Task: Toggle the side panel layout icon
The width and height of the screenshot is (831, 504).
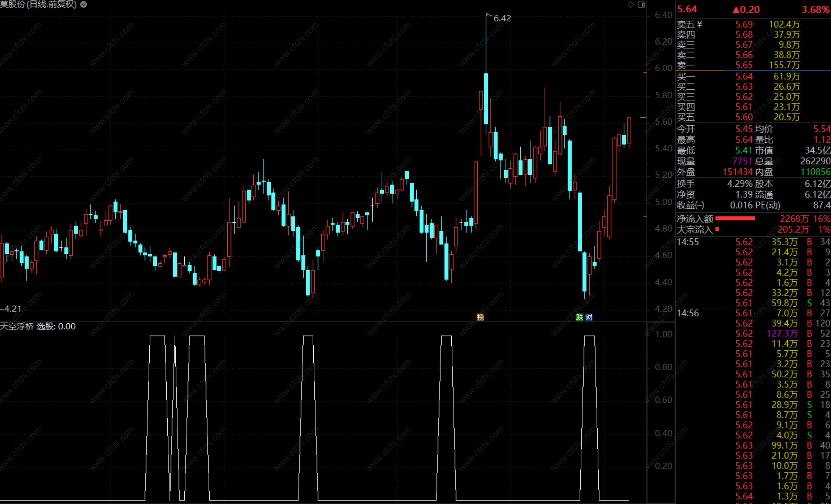Action: (x=641, y=5)
